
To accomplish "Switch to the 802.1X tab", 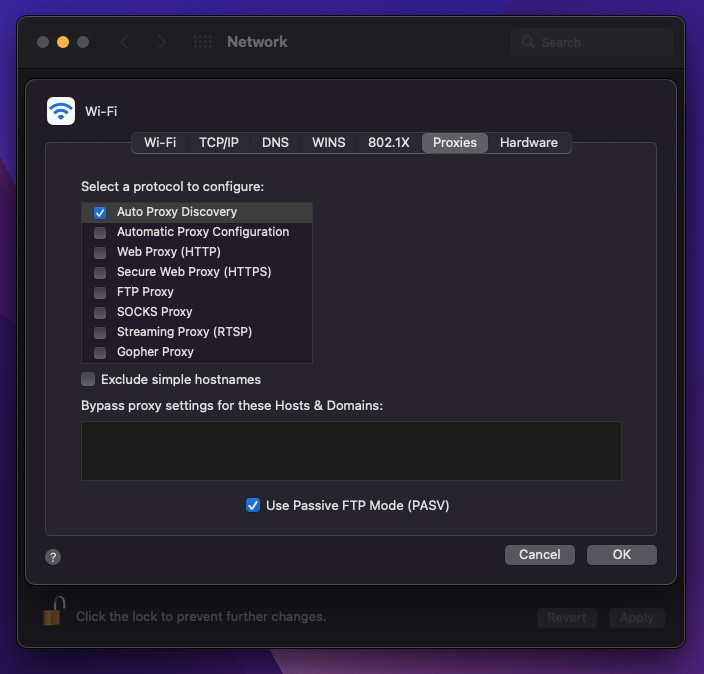I will pos(388,142).
